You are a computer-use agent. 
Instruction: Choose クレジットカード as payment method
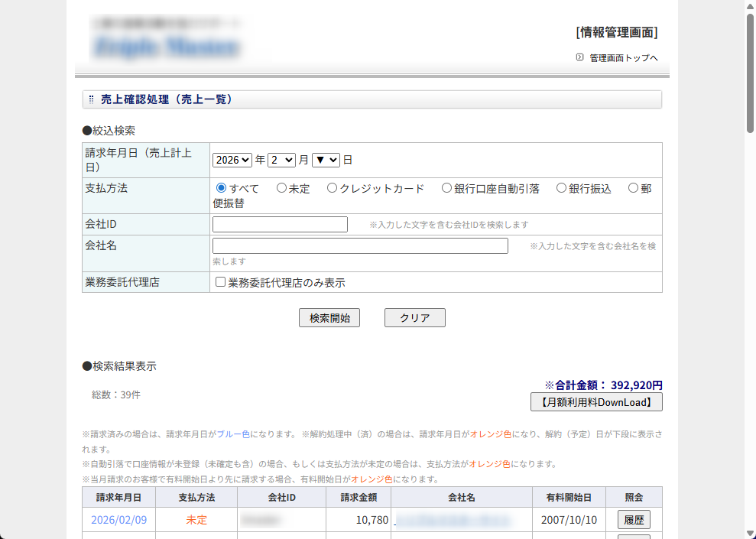click(331, 187)
